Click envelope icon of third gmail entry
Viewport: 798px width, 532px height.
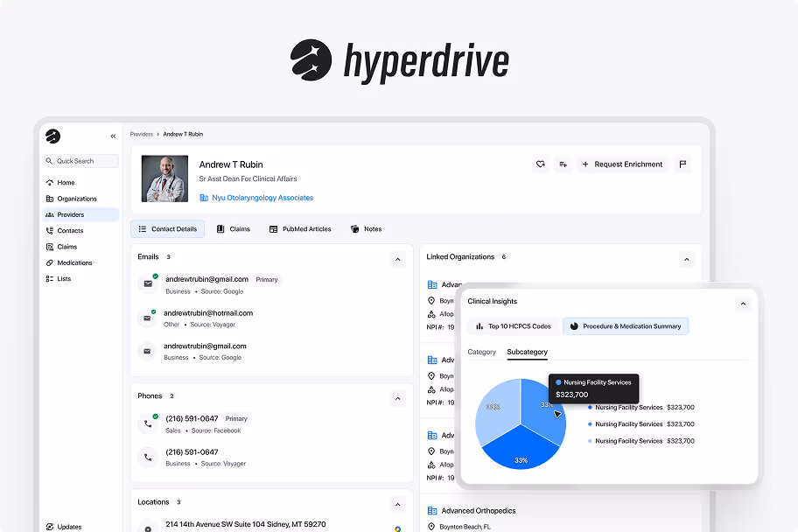147,351
